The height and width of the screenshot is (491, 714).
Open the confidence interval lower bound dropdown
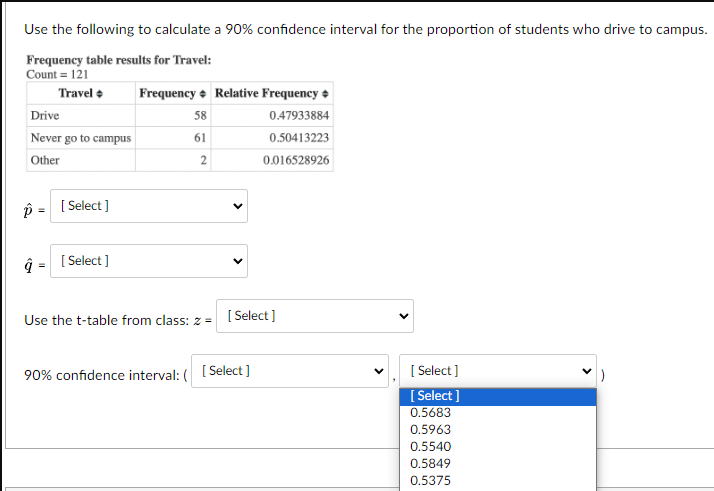click(x=291, y=371)
